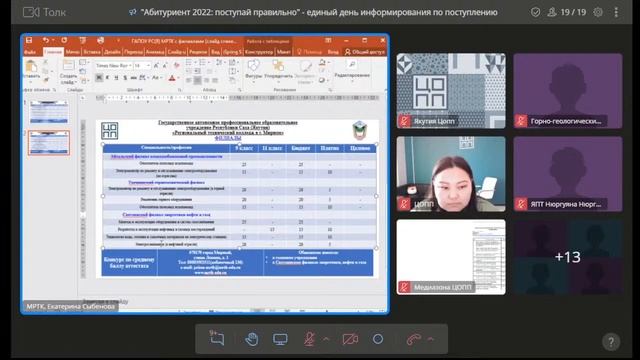Click the Толк logo at top left
Screen dimensions: 640x360
(x=44, y=12)
